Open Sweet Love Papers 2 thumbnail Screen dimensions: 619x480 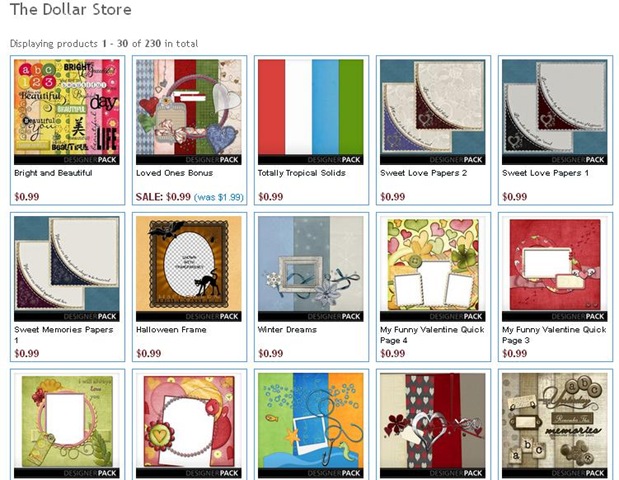(433, 112)
